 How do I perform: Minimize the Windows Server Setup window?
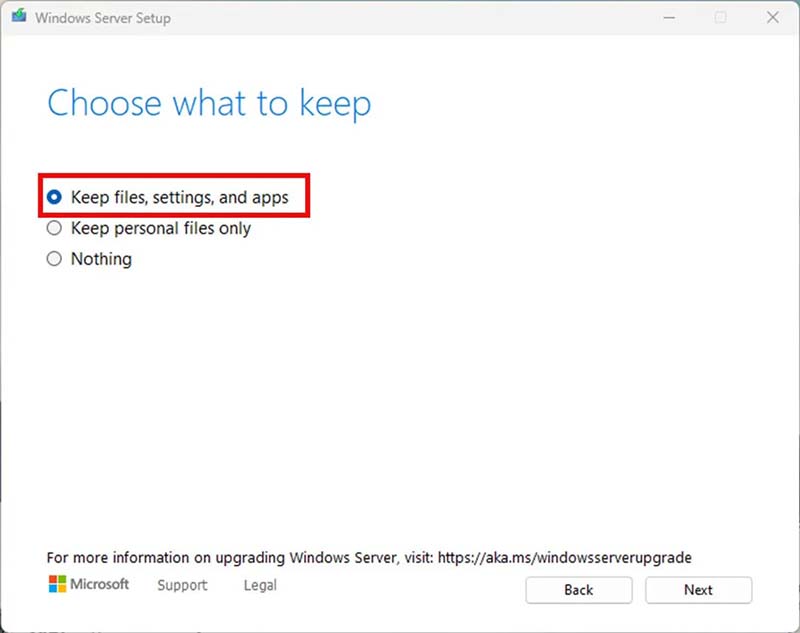667,17
